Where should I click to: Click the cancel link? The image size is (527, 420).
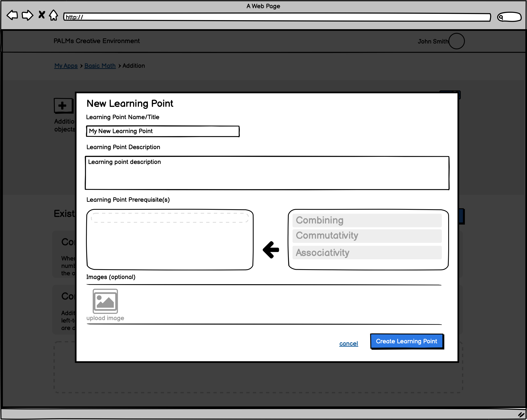pos(349,344)
